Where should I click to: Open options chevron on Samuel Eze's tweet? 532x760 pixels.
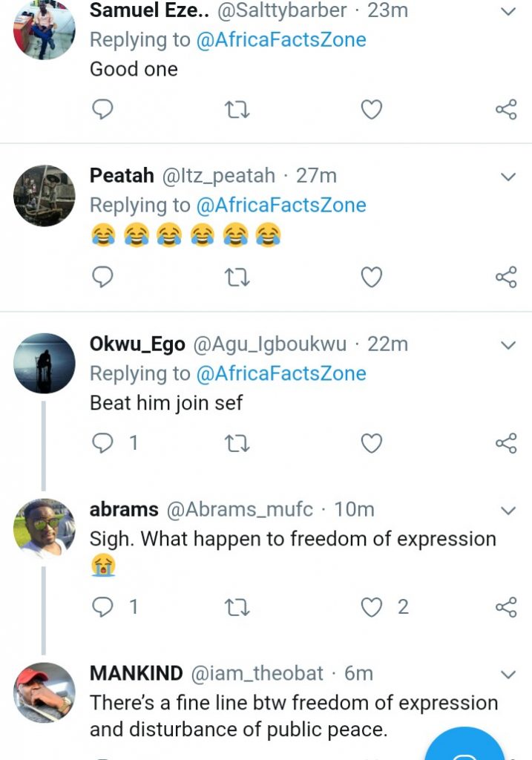[508, 11]
